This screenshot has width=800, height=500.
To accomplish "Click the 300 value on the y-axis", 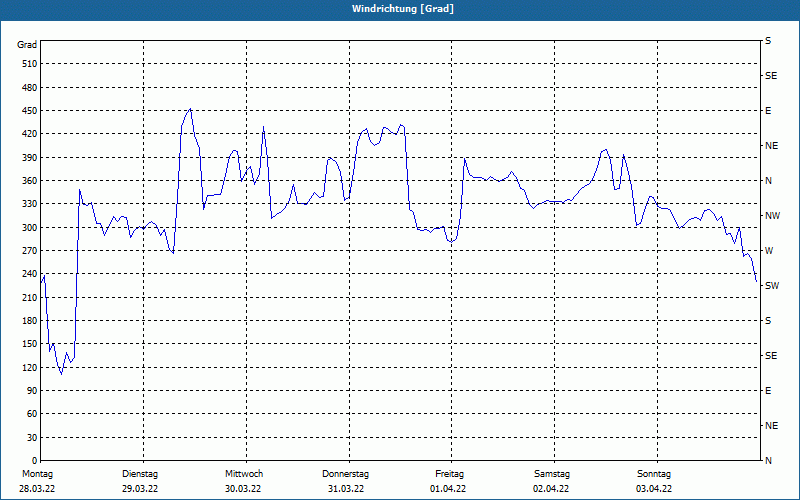I will pos(29,227).
